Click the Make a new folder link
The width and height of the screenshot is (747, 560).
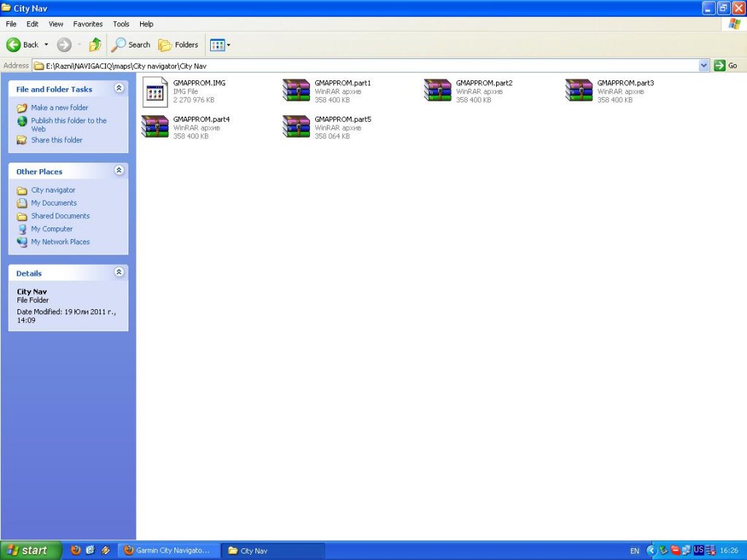click(x=59, y=108)
